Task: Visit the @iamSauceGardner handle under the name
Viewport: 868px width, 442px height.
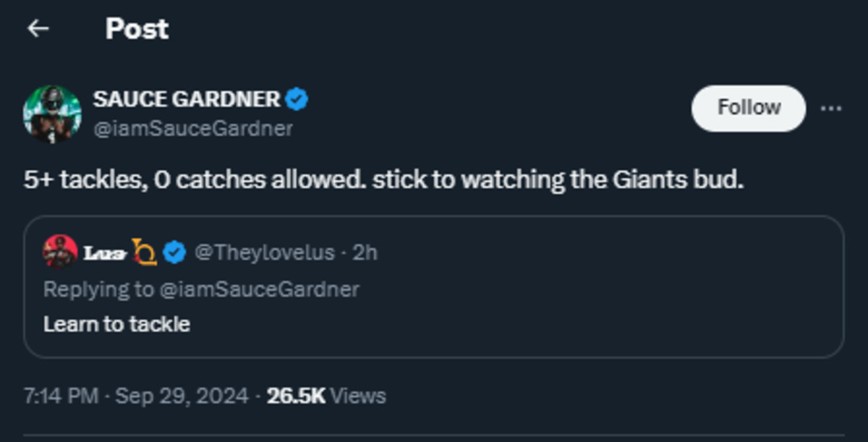Action: pos(192,129)
